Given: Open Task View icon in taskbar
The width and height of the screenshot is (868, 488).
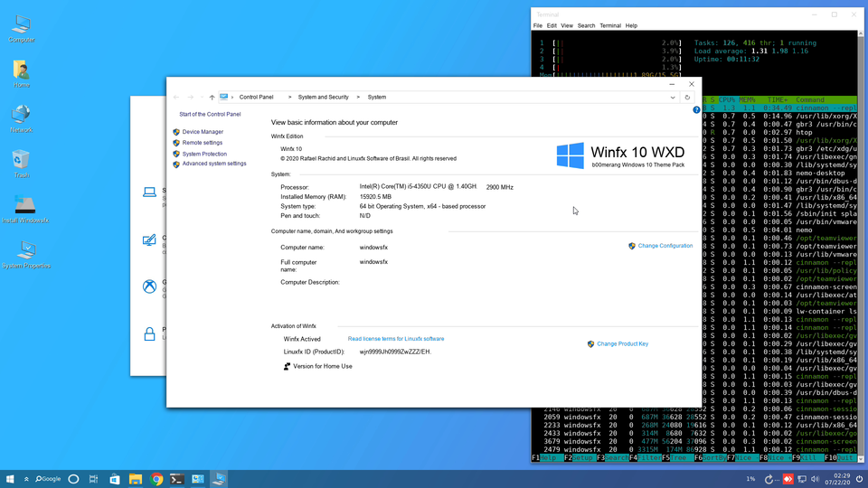Looking at the screenshot, I should [93, 479].
